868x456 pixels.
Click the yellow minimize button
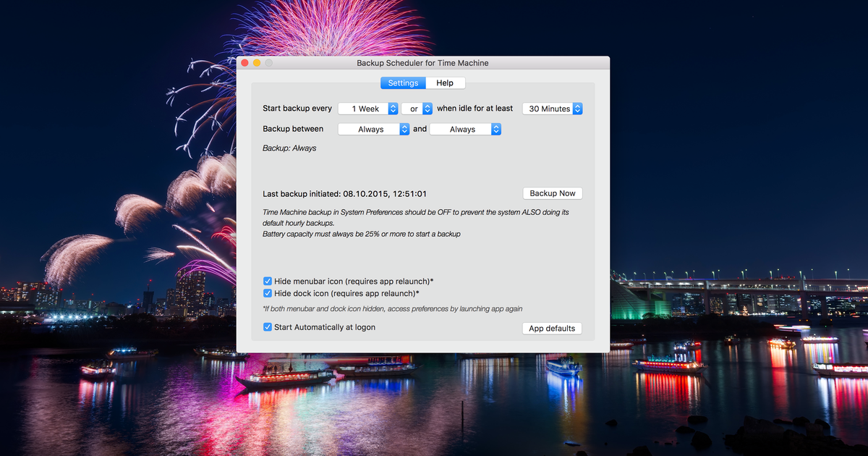coord(257,63)
